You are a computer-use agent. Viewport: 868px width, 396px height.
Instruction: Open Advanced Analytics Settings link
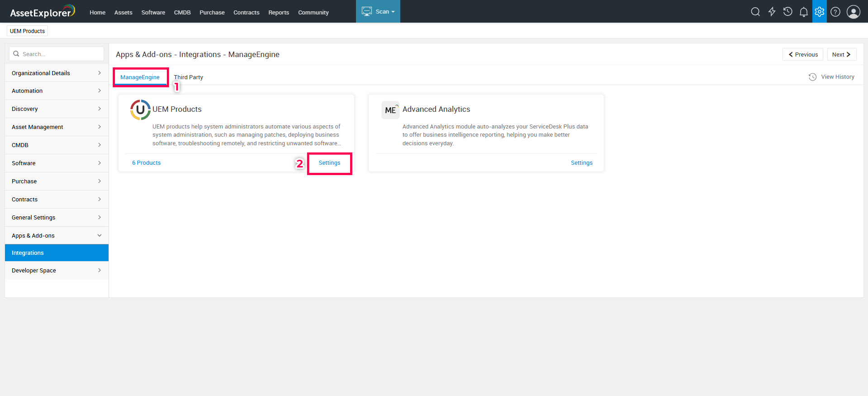pyautogui.click(x=582, y=163)
